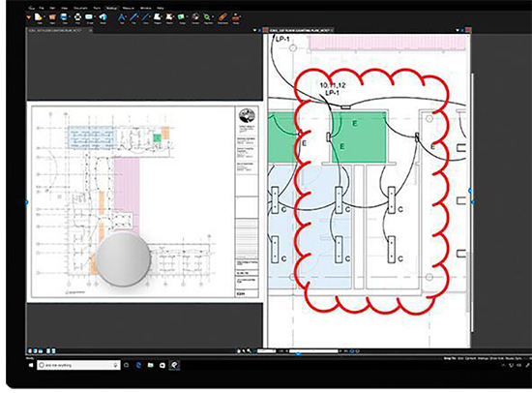Open dropdown arrow beside Email icon
This screenshot has height=393, width=532.
click(95, 16)
